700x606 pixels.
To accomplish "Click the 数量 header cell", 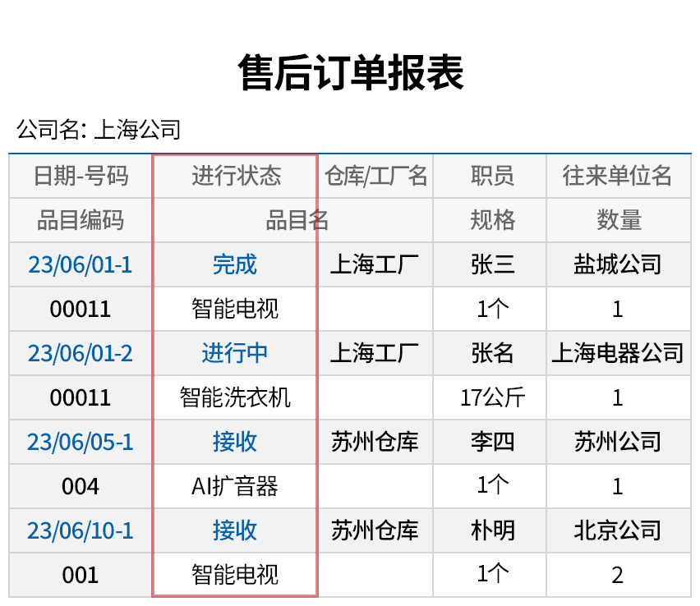I will pos(617,220).
